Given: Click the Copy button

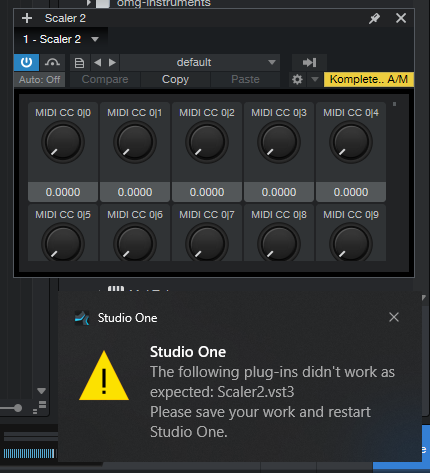Looking at the screenshot, I should [x=175, y=79].
